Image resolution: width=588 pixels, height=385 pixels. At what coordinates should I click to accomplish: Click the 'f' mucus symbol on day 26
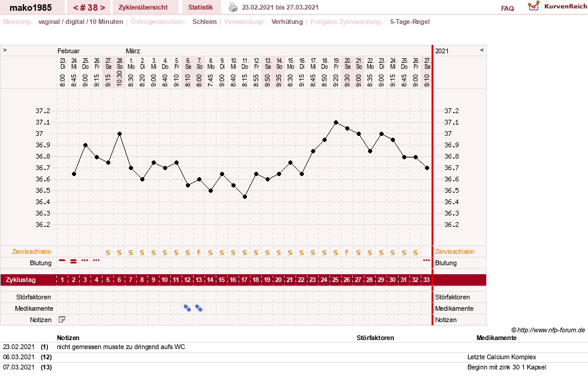click(346, 253)
